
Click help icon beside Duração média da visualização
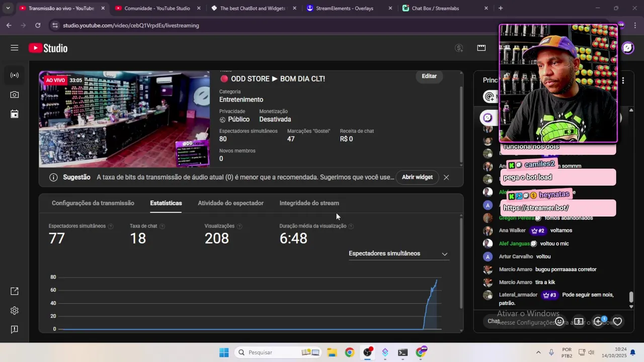click(351, 226)
